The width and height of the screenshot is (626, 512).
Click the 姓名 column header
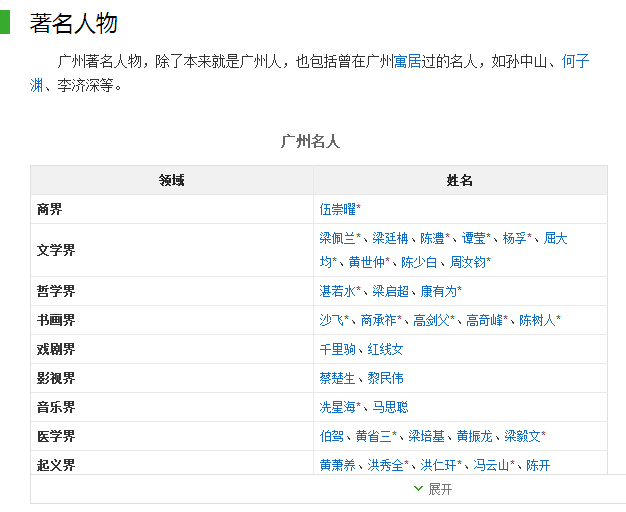(460, 181)
